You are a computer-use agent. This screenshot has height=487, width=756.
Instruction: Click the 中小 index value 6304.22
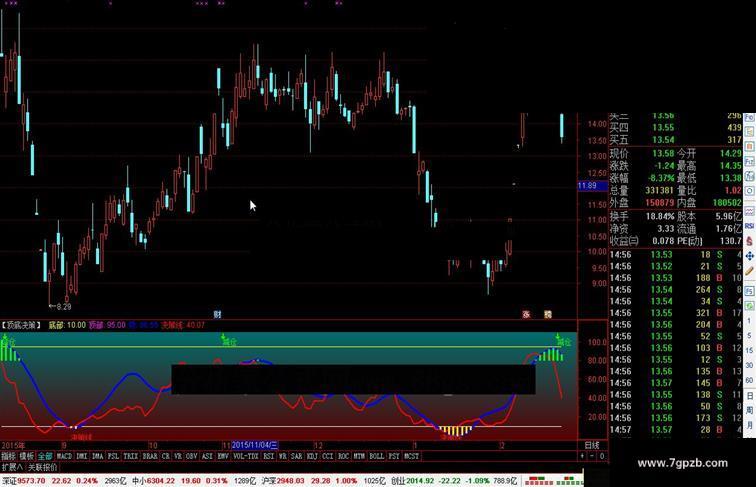[x=161, y=481]
